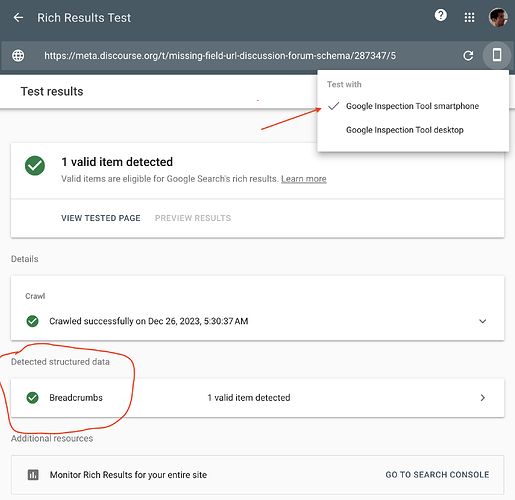This screenshot has width=515, height=500.
Task: Expand the crawl details chevron
Action: [482, 321]
